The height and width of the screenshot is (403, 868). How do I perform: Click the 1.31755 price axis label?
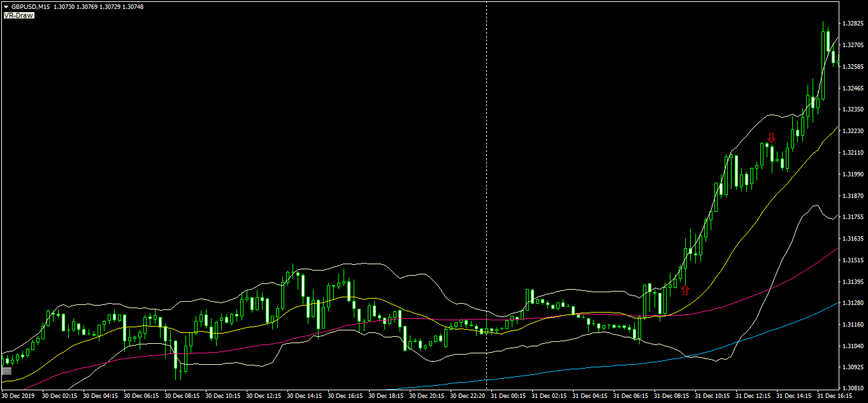pos(853,217)
